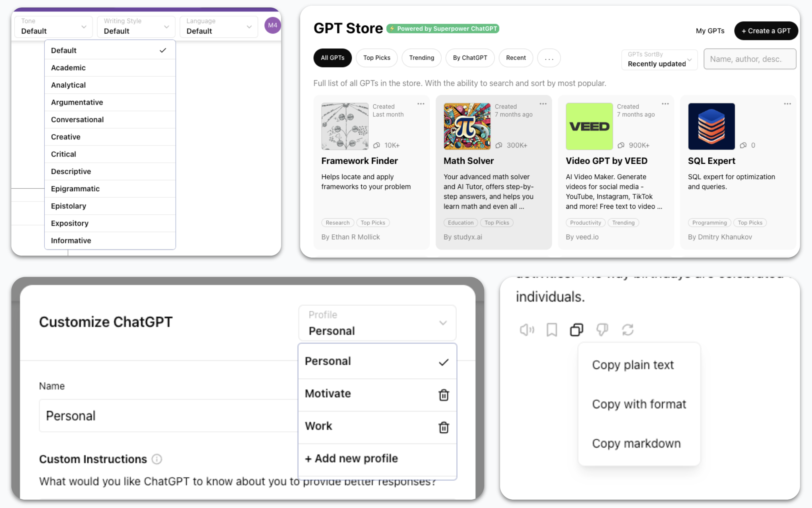Image resolution: width=812 pixels, height=508 pixels.
Task: Dislike the response with thumbs down
Action: click(602, 330)
